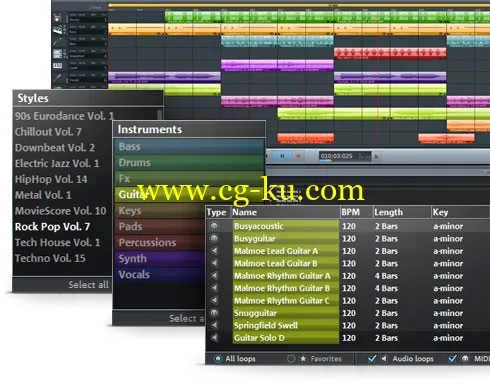Select the Favorites radio button
This screenshot has height=392, width=490.
tap(291, 359)
